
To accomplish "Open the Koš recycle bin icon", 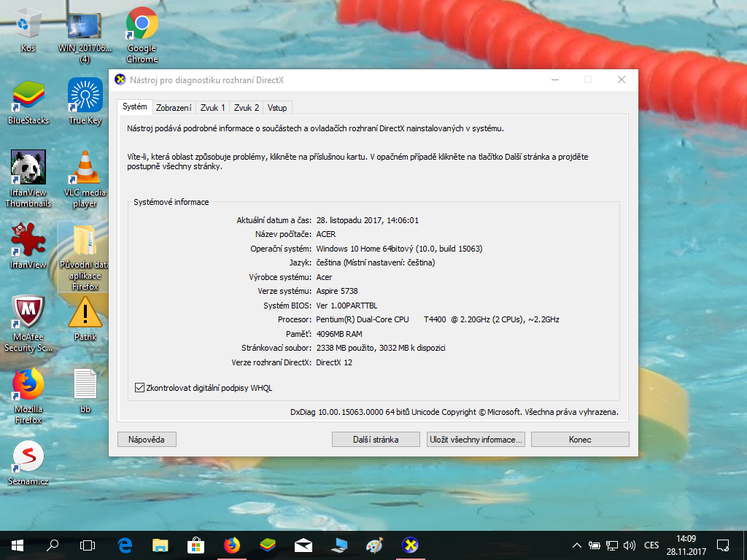I will point(28,26).
